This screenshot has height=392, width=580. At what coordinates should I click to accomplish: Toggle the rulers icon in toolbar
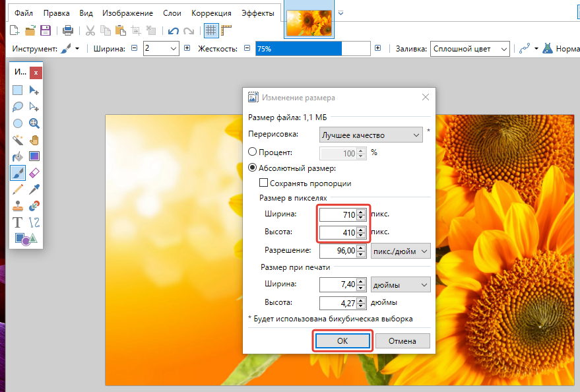226,30
